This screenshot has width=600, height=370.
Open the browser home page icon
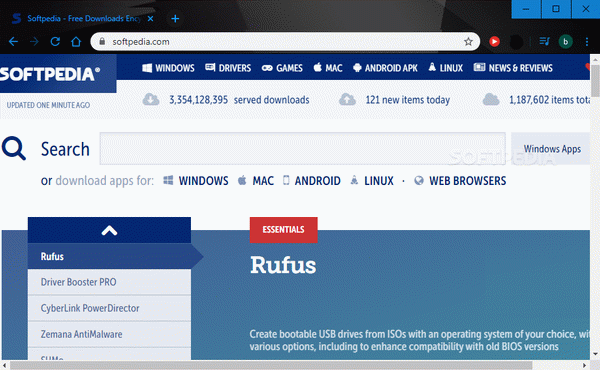[76, 42]
